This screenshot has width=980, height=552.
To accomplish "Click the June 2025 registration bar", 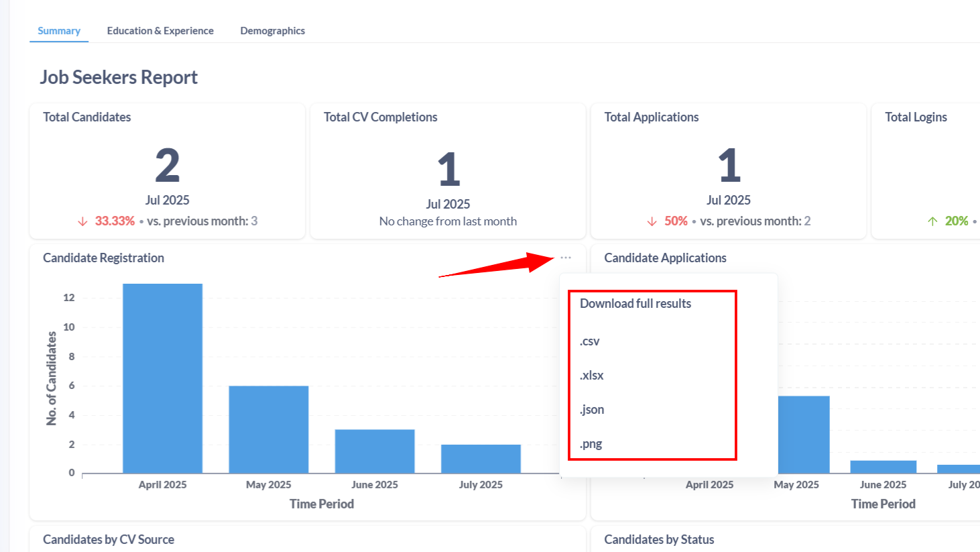I will click(375, 451).
